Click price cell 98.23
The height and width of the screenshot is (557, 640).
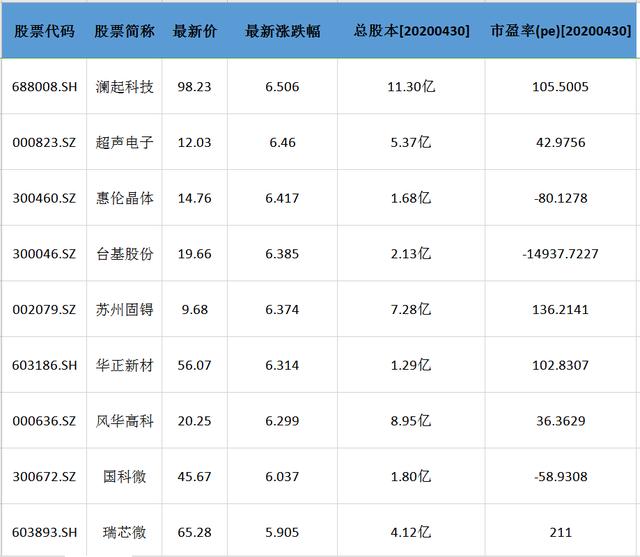(x=195, y=87)
